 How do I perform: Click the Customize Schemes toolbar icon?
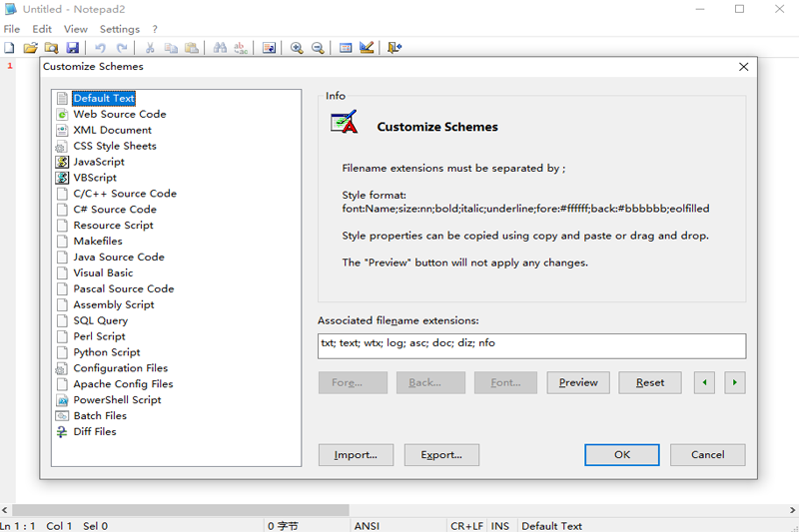(x=367, y=48)
